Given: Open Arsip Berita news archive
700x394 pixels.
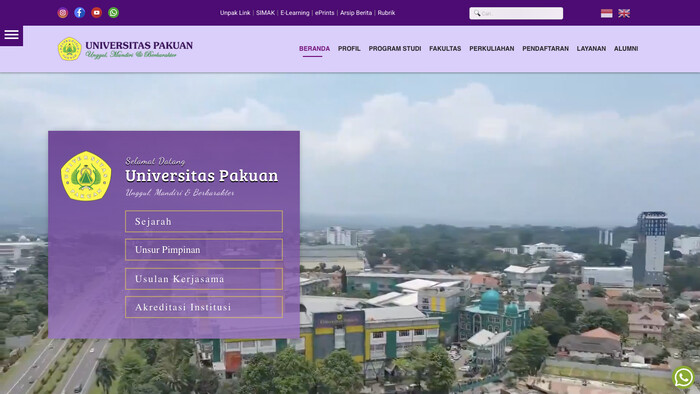Looking at the screenshot, I should tap(356, 13).
